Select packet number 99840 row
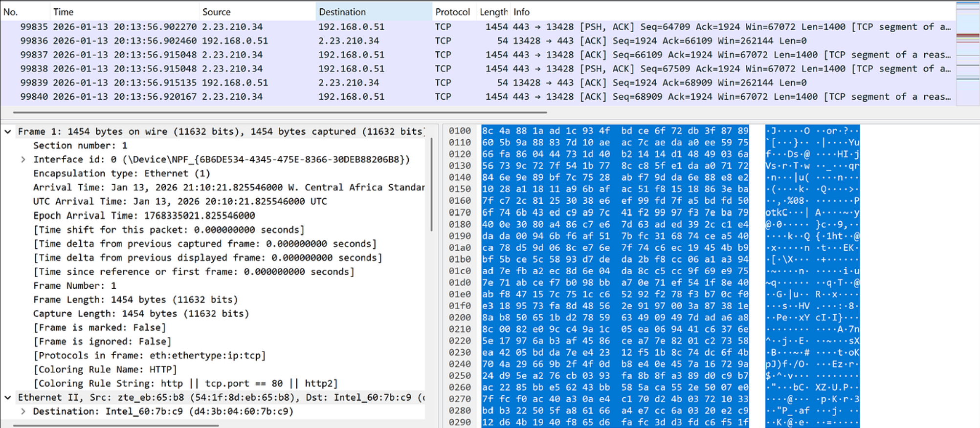Screen dimensions: 980x428 tap(477, 97)
